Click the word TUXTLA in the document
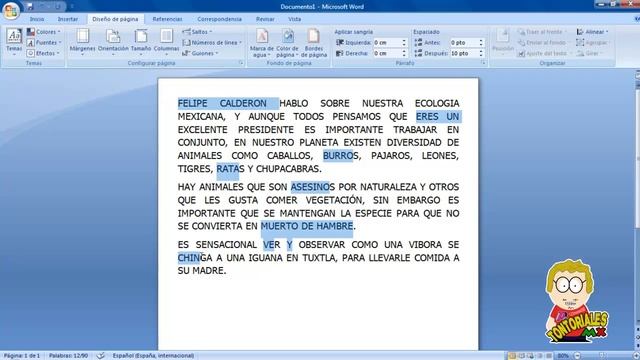 (x=319, y=258)
